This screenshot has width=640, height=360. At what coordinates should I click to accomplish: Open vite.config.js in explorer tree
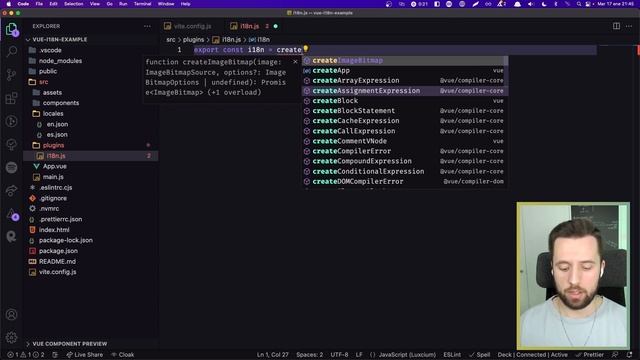91,272
